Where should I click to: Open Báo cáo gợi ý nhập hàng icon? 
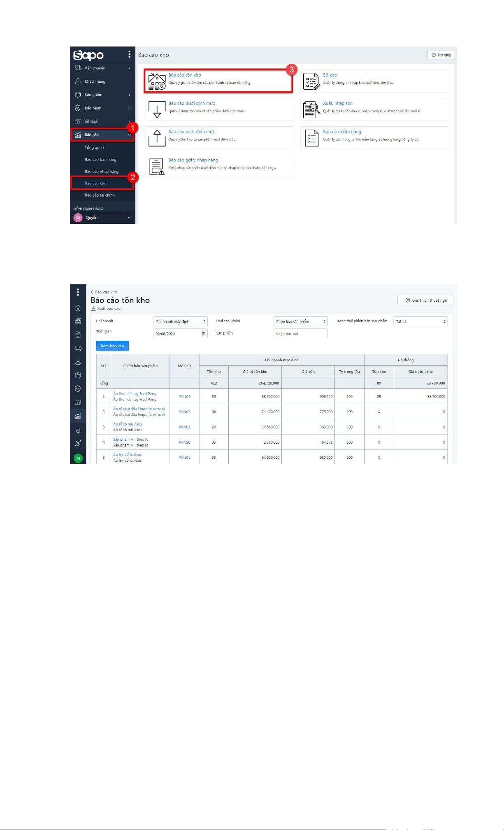pos(157,166)
